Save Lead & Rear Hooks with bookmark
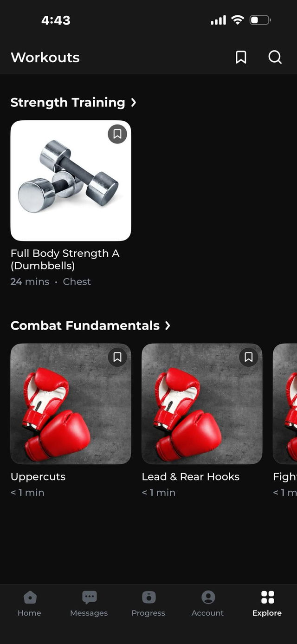 (x=249, y=357)
